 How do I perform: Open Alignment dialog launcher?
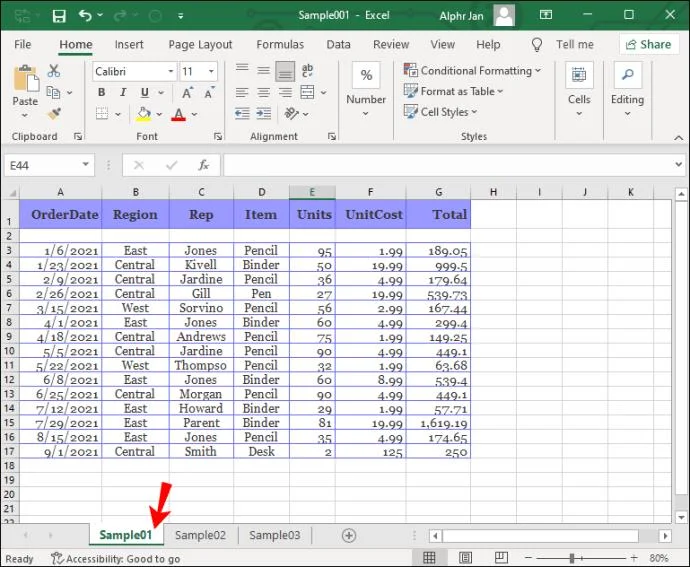point(332,137)
